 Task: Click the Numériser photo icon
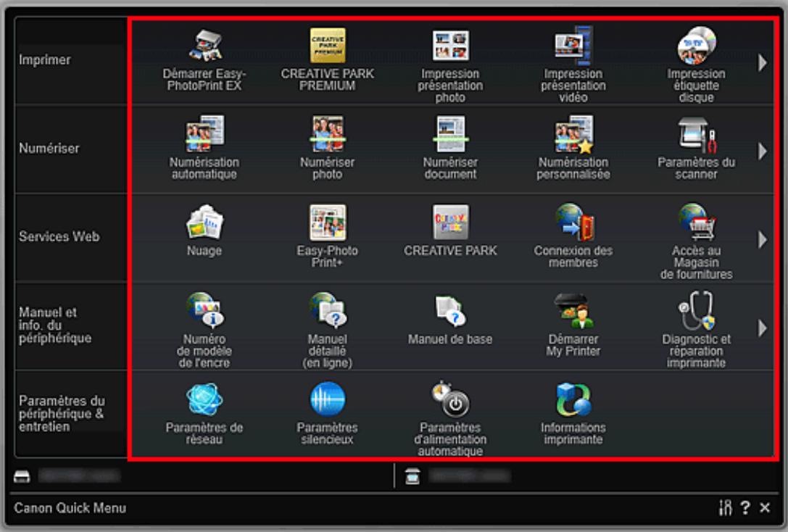327,133
